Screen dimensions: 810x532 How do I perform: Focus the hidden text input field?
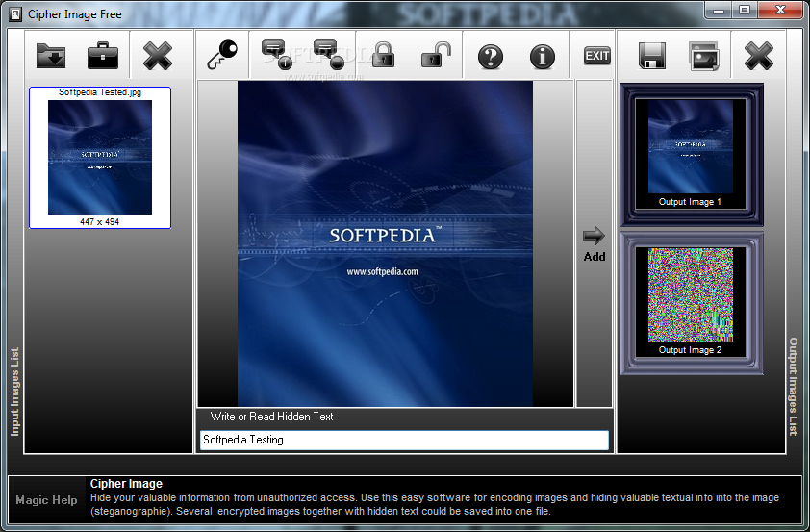(404, 440)
